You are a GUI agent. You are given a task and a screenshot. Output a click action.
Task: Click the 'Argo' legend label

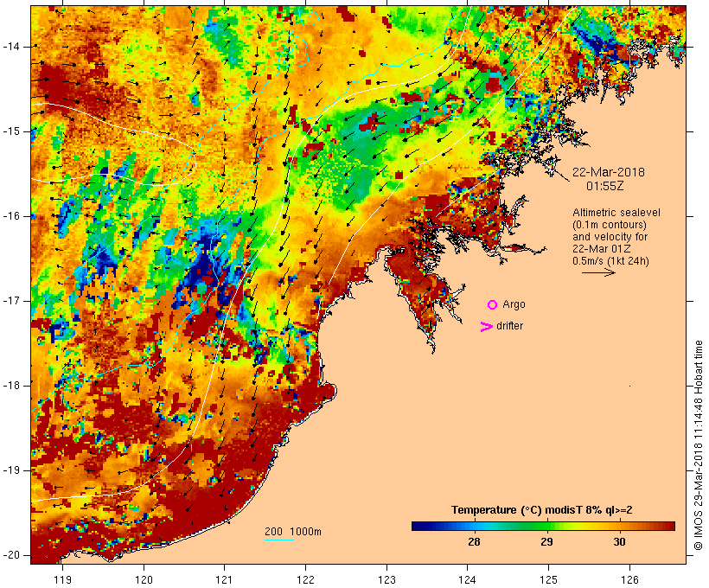tap(514, 304)
